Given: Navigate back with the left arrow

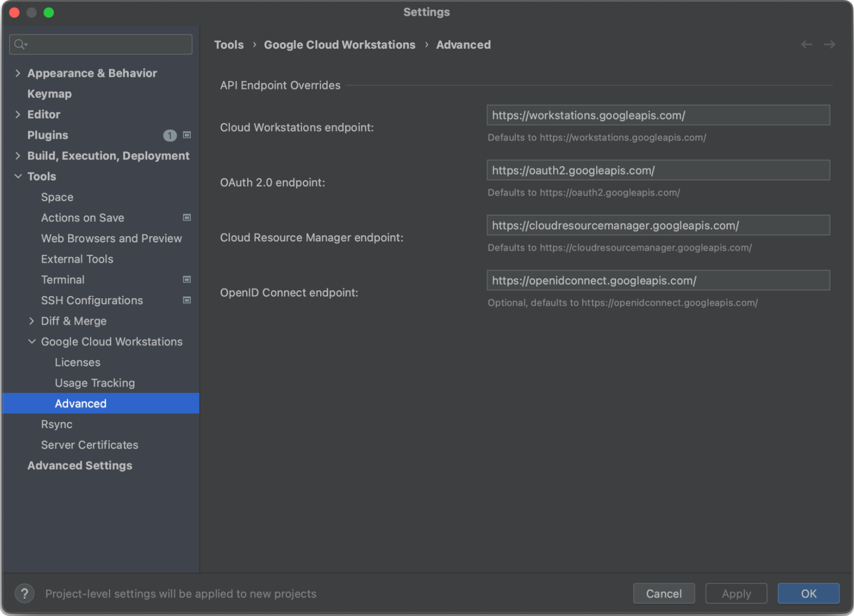Looking at the screenshot, I should pos(807,45).
